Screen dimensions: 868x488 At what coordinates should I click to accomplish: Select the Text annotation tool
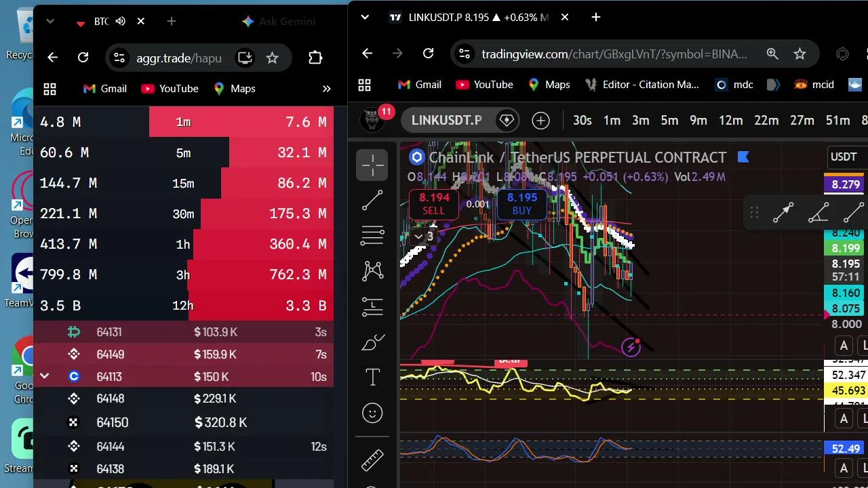pos(372,378)
